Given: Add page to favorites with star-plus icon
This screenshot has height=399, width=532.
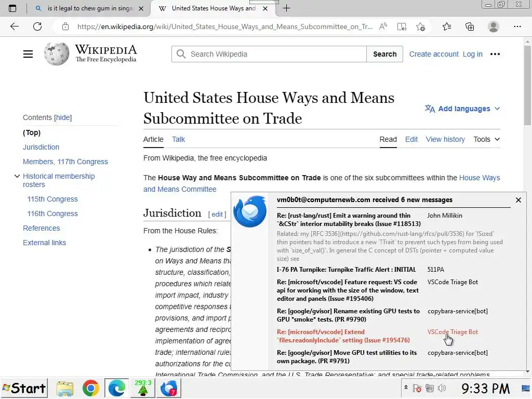Looking at the screenshot, I should 420,26.
